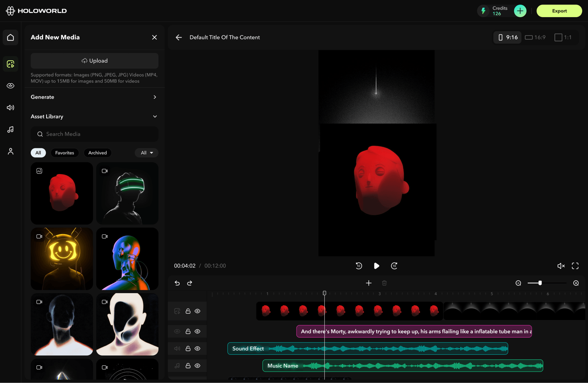This screenshot has width=588, height=383.
Task: Click the Holoworld logo
Action: (36, 11)
